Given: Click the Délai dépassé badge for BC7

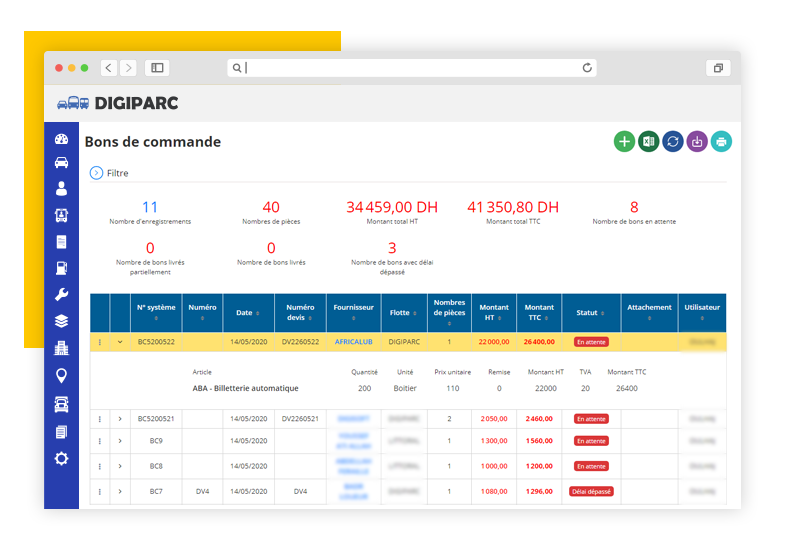Looking at the screenshot, I should coord(591,491).
